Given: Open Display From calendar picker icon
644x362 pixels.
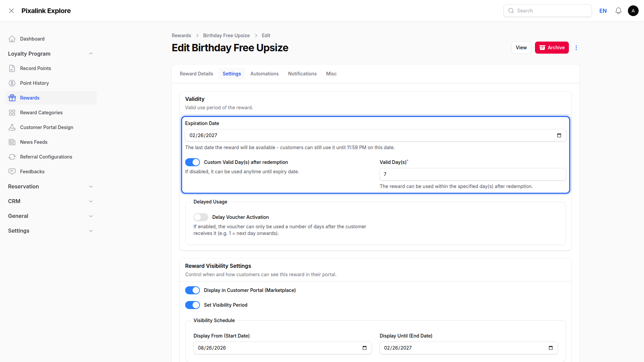Looking at the screenshot, I should coord(365,348).
